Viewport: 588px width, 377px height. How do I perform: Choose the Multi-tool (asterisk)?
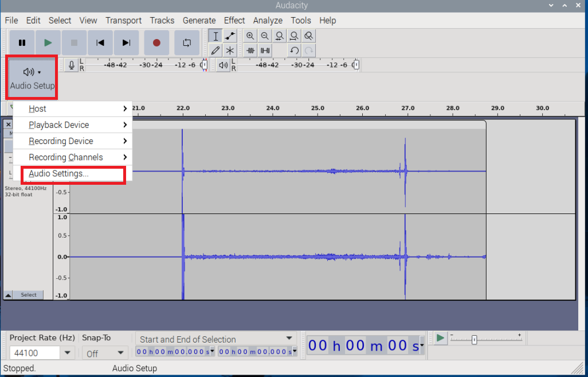pos(230,50)
